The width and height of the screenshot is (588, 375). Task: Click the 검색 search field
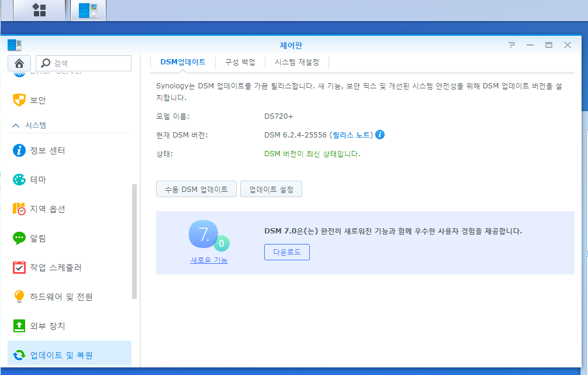[x=84, y=63]
